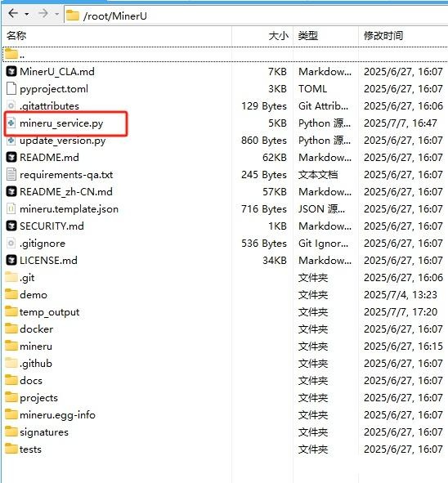Click the .github folder icon
448x483 pixels.
coord(11,363)
